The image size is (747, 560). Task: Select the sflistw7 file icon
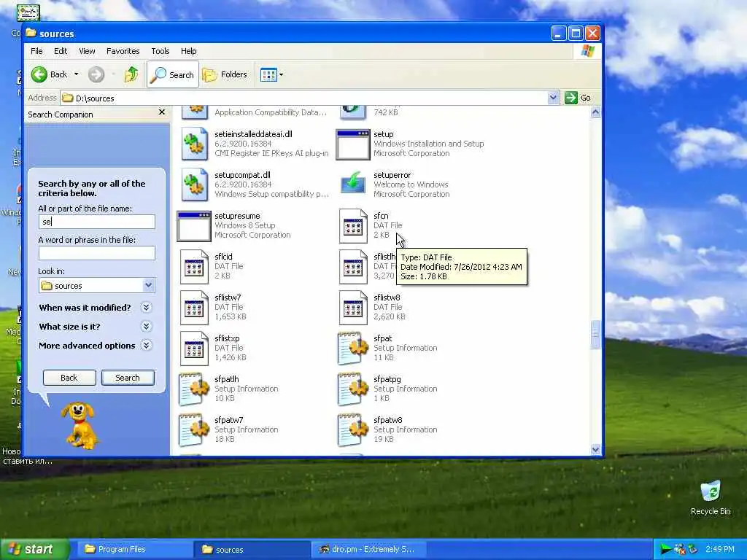click(194, 308)
